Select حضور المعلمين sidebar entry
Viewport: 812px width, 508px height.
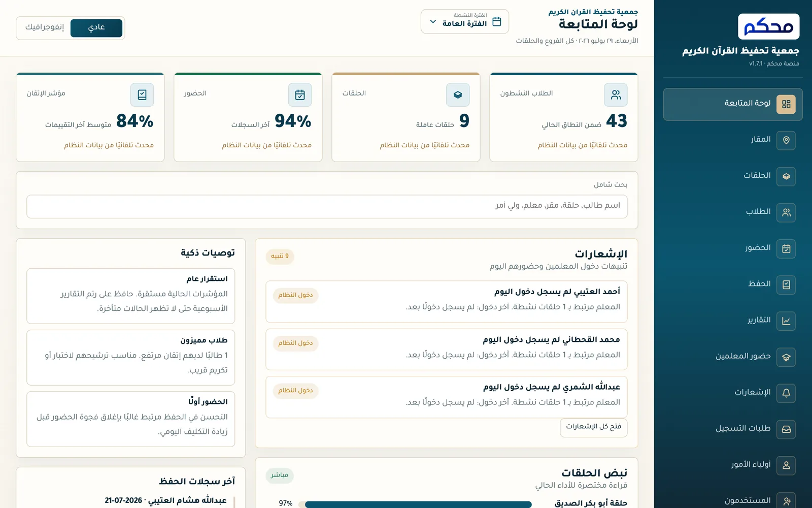[733, 357]
